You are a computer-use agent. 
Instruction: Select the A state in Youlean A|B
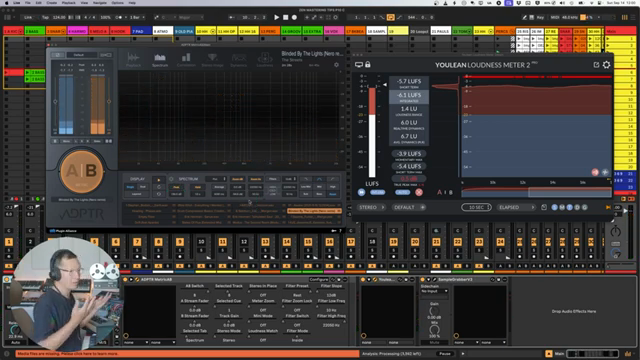point(440,192)
